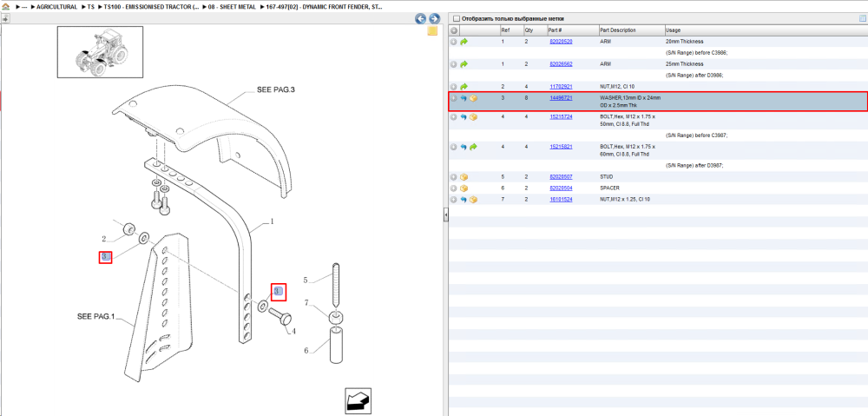Open the yellow note icon
Viewport: 868px width, 416px height.
[x=432, y=31]
